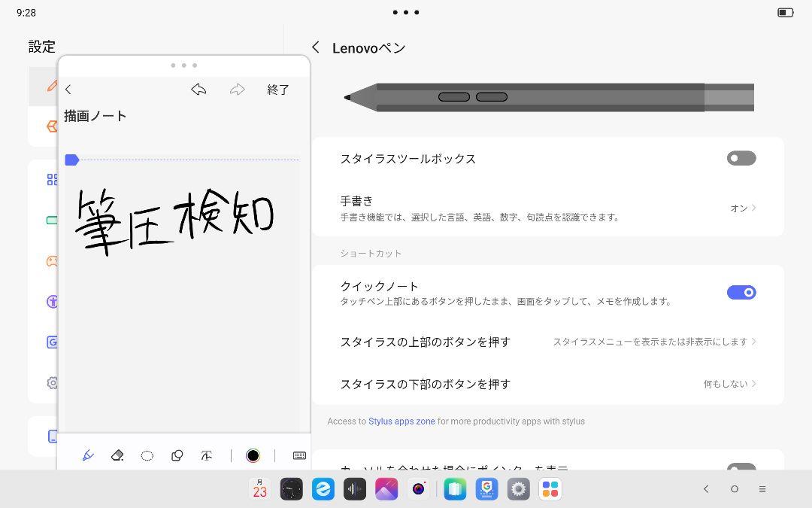This screenshot has height=508, width=812.
Task: Open the shapes tool
Action: tap(177, 455)
